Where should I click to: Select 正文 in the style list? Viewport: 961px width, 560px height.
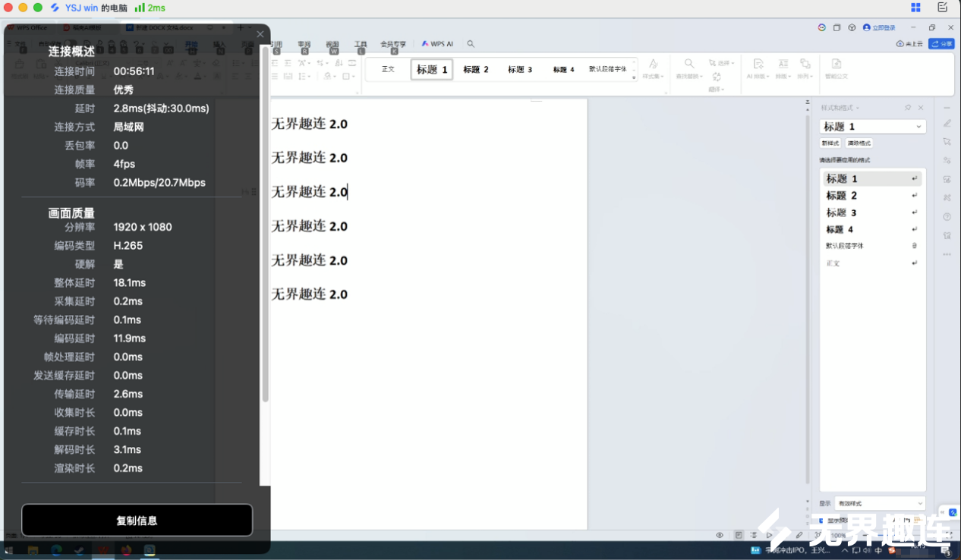[x=872, y=263]
